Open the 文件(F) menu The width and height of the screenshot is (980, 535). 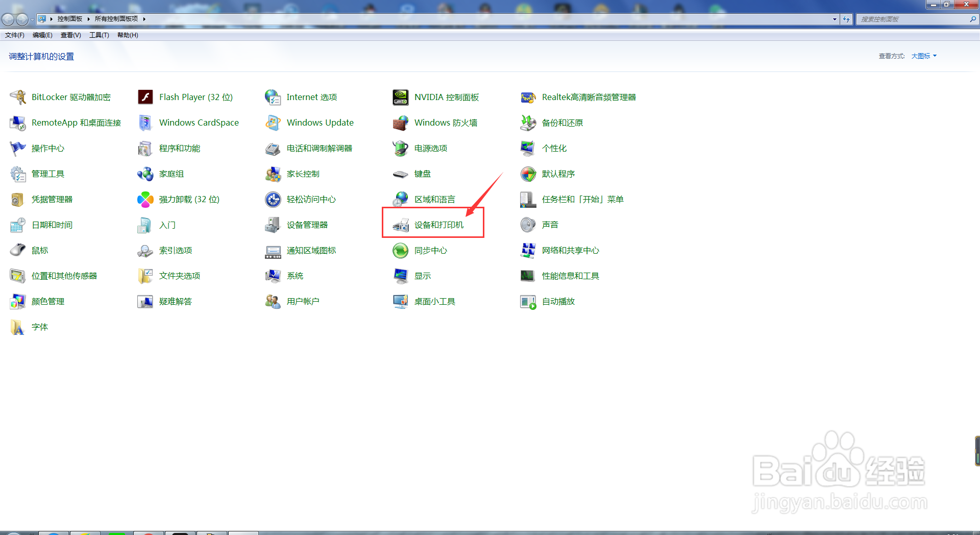[15, 35]
